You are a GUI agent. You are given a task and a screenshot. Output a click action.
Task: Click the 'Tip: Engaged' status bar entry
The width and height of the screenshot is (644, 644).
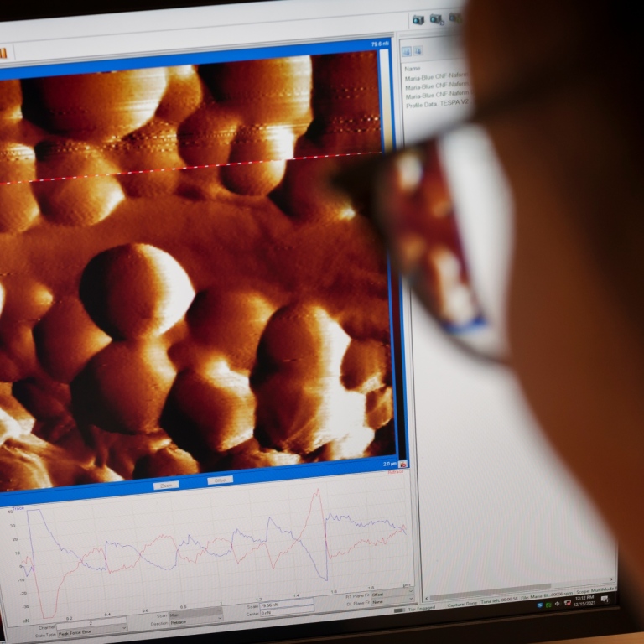422,609
